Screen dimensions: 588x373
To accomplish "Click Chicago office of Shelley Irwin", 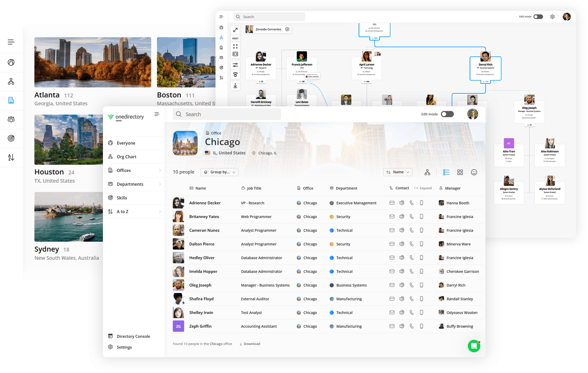I will (307, 313).
